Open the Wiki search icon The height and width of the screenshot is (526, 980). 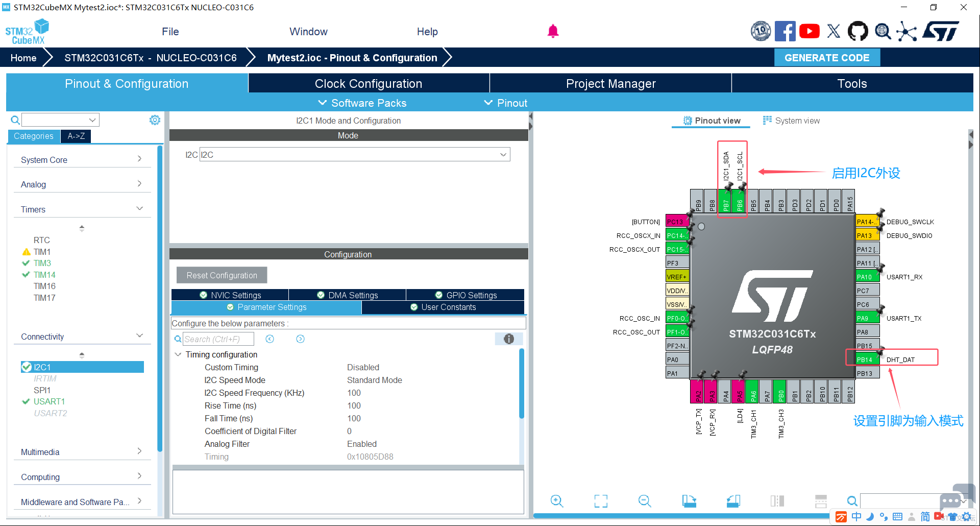tap(883, 31)
